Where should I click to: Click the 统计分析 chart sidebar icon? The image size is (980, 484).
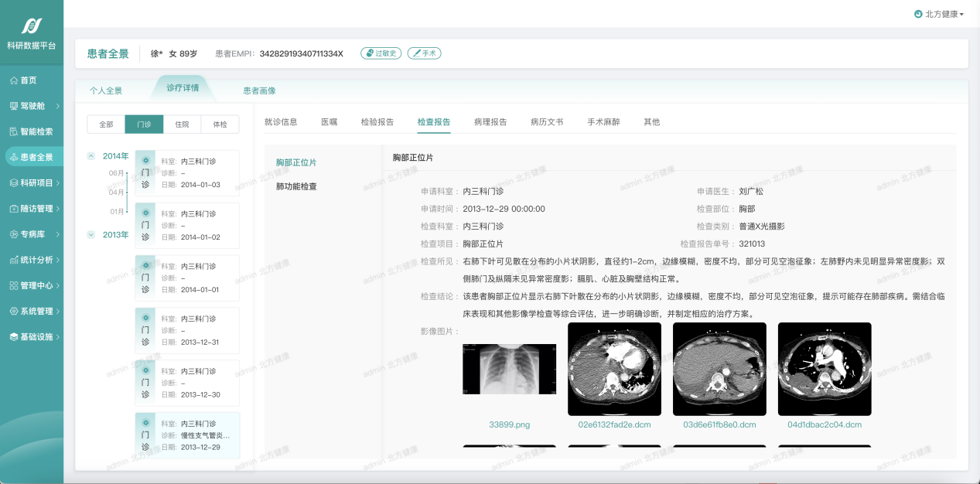14,260
